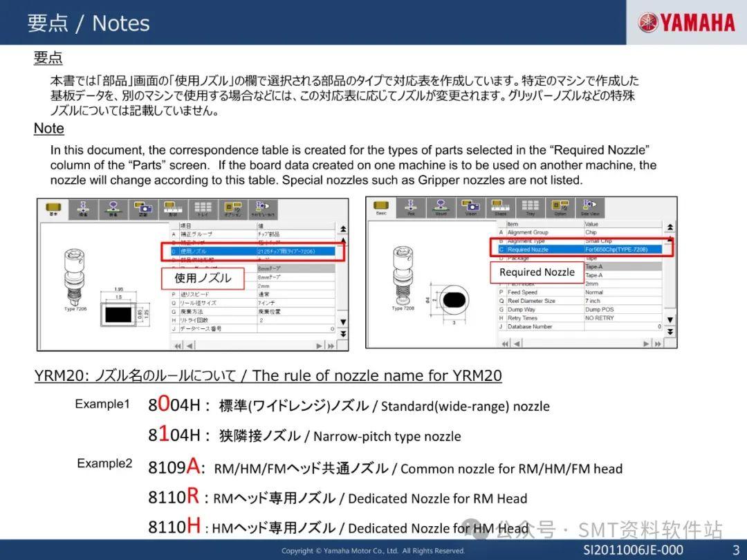Click the Required Nozzle callout label
Screen dimensions: 747x560
pos(537,272)
